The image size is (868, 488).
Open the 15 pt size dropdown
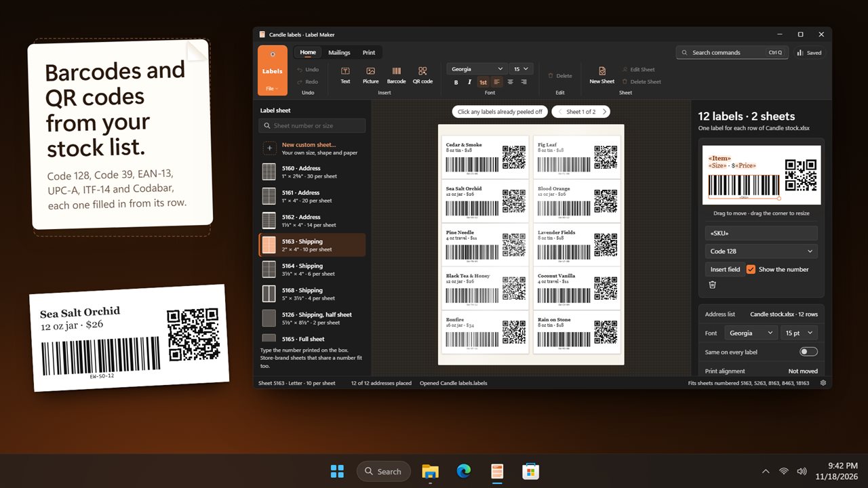(798, 333)
